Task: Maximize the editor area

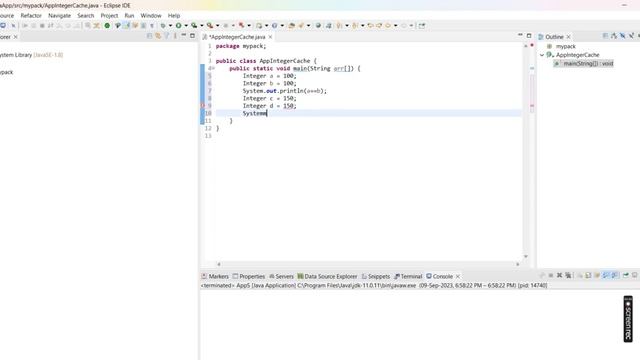Action: 529,36
